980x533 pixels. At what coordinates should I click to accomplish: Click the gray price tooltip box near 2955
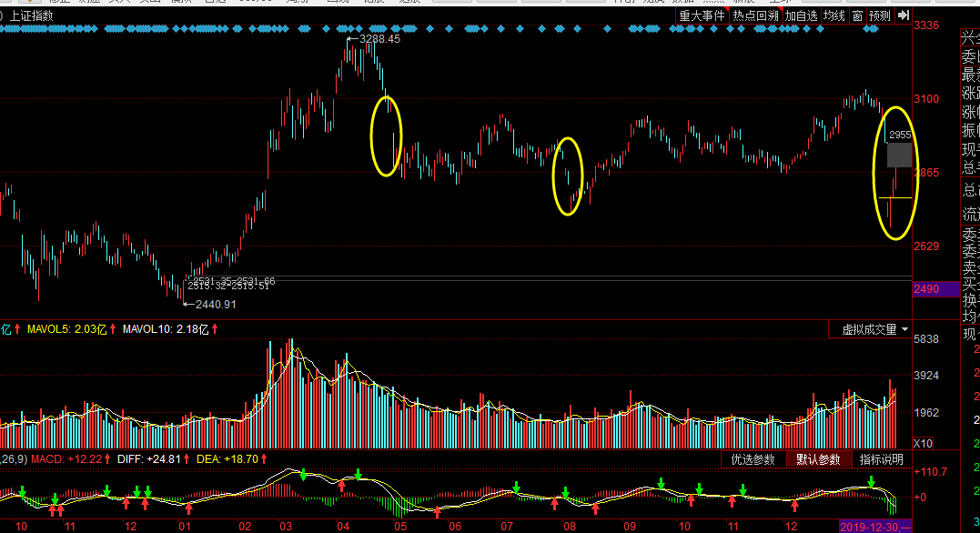tap(899, 155)
